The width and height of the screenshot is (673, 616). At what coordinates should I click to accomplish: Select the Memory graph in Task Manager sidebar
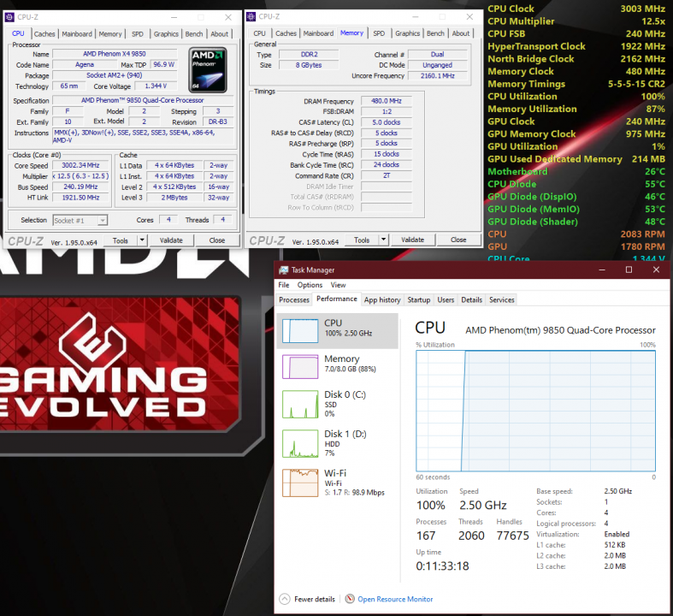[x=299, y=366]
